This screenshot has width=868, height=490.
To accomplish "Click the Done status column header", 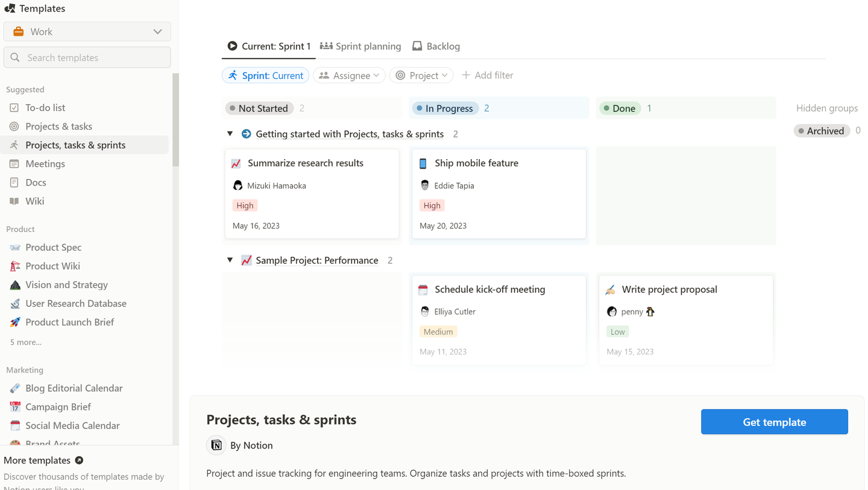I will click(x=620, y=108).
